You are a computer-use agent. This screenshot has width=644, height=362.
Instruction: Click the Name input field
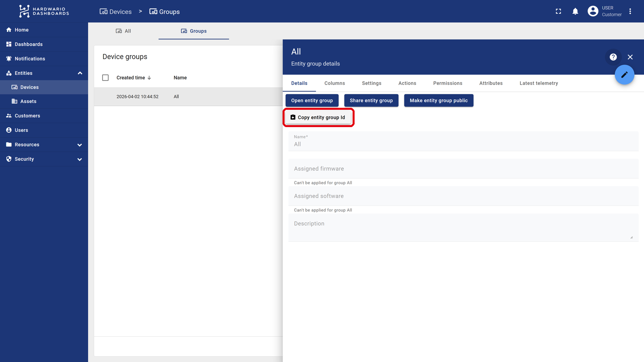(463, 141)
